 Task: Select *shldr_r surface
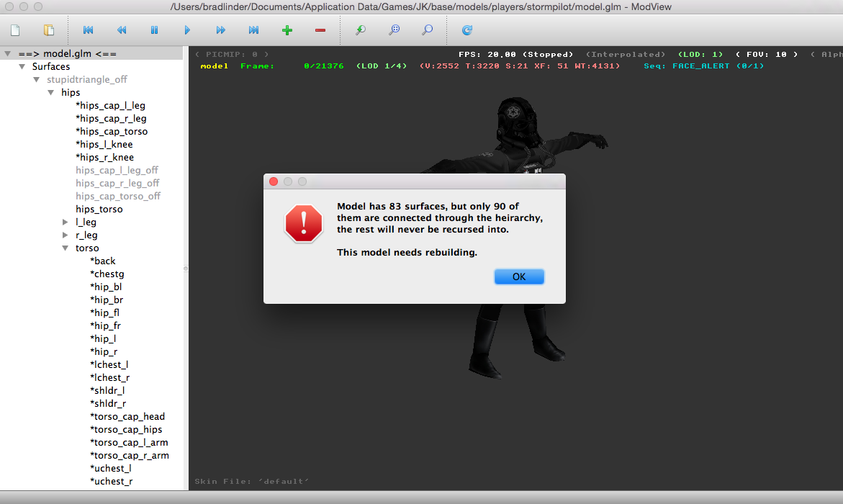coord(108,403)
